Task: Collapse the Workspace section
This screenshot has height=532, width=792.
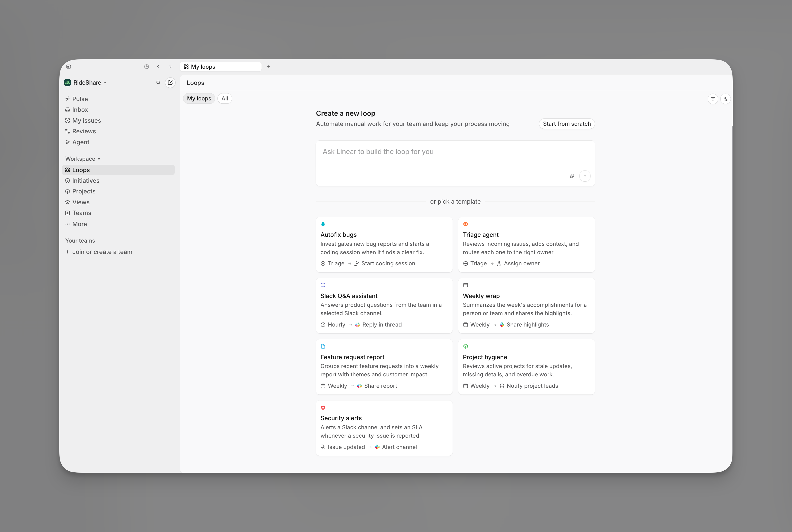Action: click(x=83, y=159)
